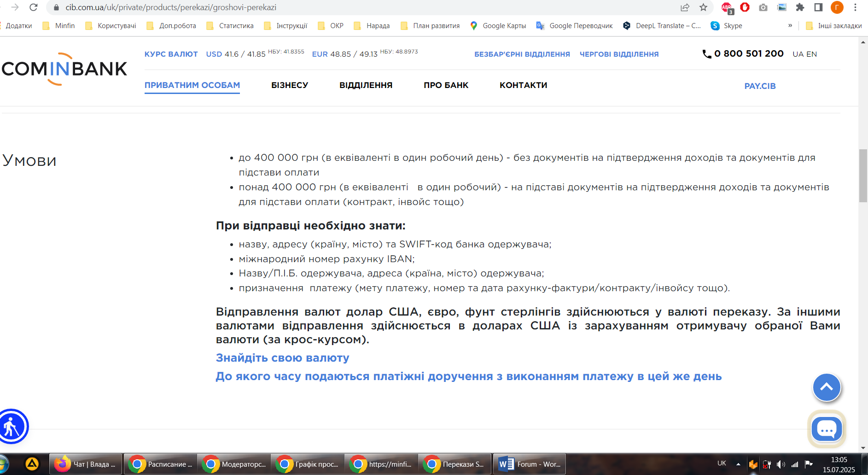The width and height of the screenshot is (868, 475).
Task: Click the red Opera-style extension icon
Action: click(x=745, y=7)
